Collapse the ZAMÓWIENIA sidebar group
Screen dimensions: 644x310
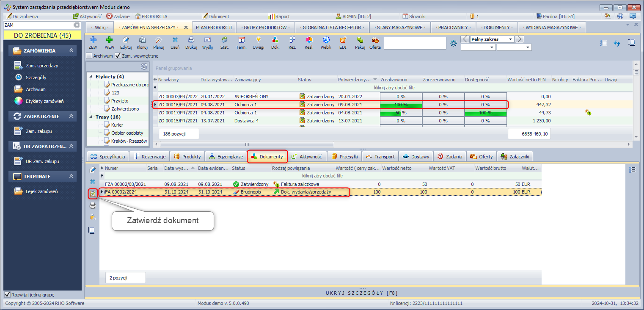tap(72, 51)
